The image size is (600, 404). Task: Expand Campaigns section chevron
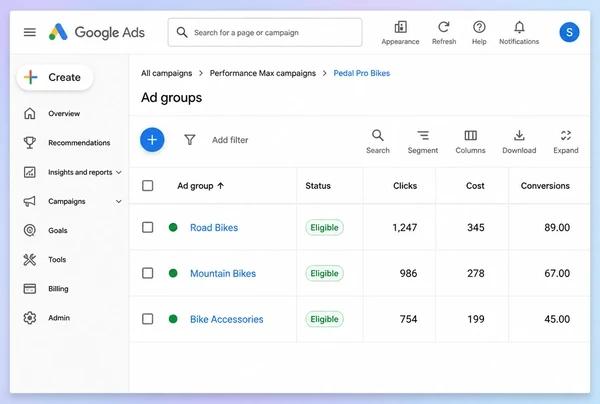119,202
